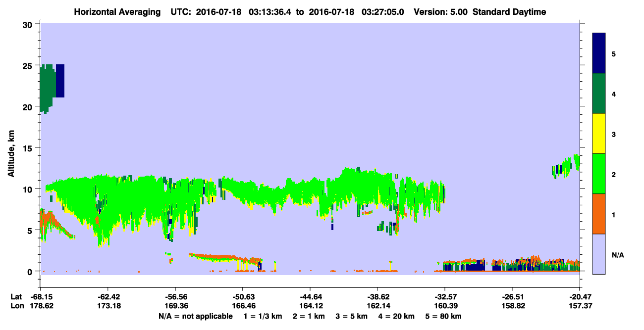This screenshot has width=644, height=330.
Task: Click the altitude tick label 20
Action: (29, 106)
